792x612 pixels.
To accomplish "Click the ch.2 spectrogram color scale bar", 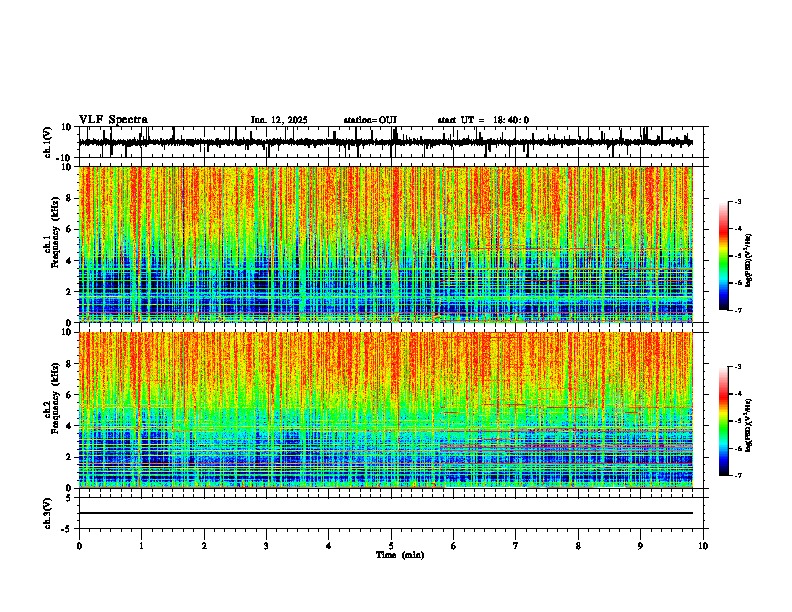I will tap(724, 421).
